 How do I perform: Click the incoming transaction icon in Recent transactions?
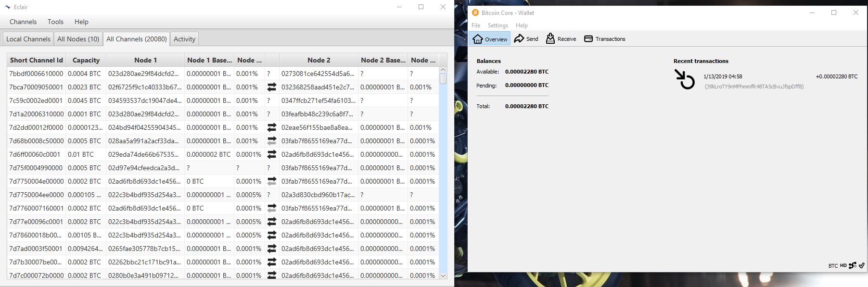pos(684,79)
